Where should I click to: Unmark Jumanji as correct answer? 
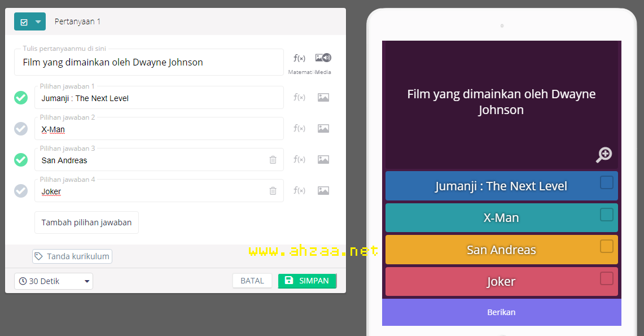pyautogui.click(x=21, y=98)
